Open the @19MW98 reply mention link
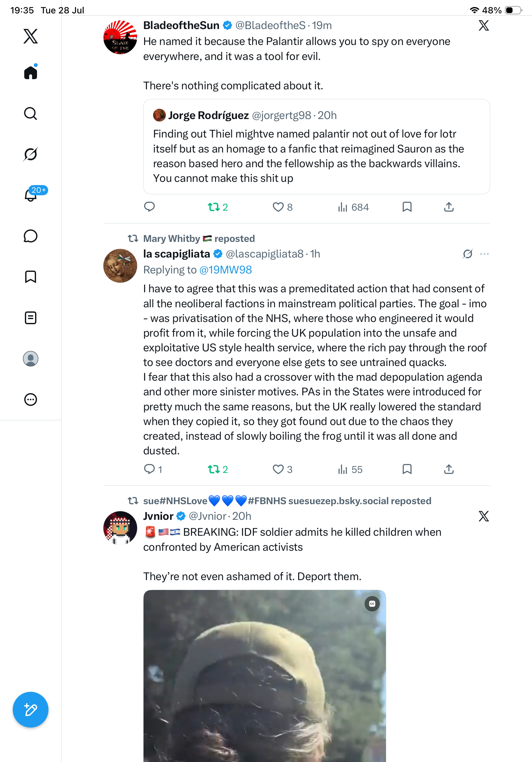Image resolution: width=532 pixels, height=762 pixels. point(225,270)
